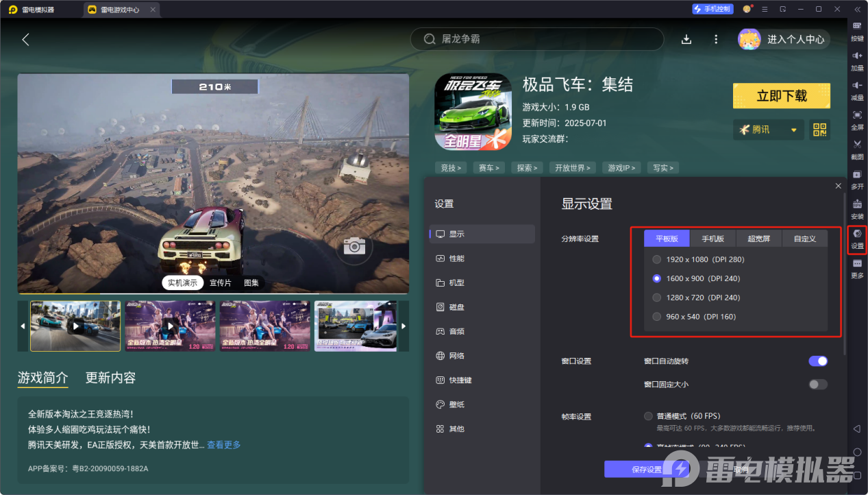
Task: Click the 立即下载 download button
Action: click(x=781, y=95)
